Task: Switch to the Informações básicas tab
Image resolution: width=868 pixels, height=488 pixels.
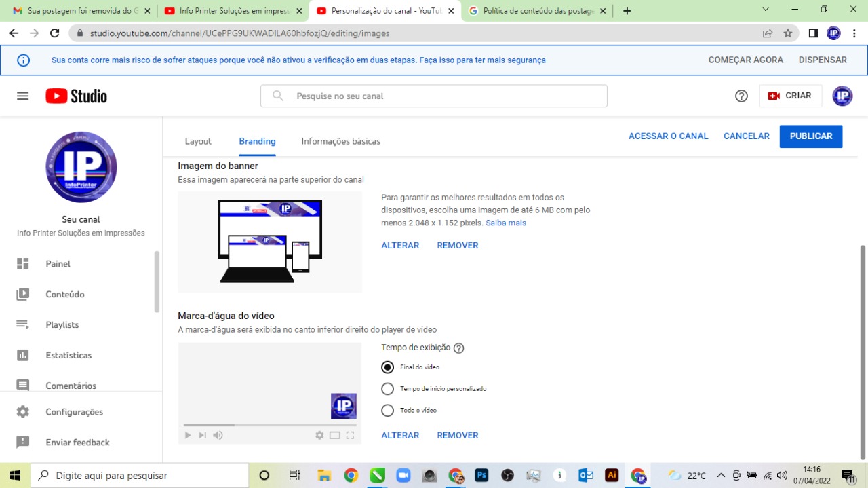Action: 340,142
